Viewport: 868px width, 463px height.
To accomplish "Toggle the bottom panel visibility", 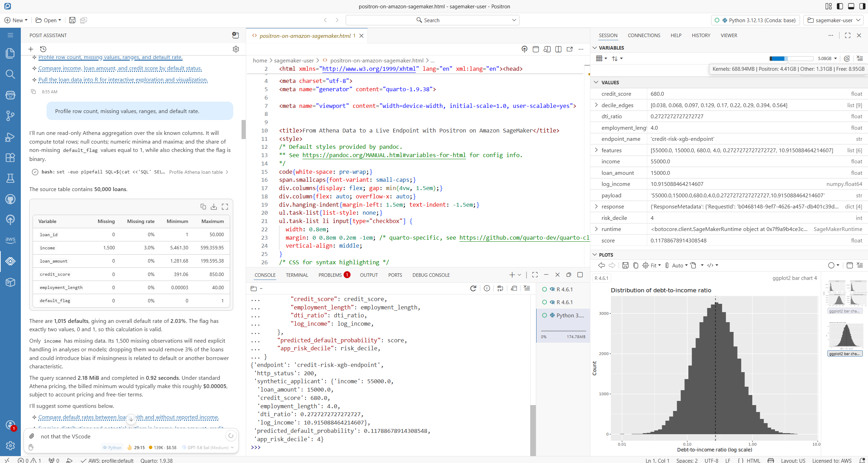I will point(851,6).
